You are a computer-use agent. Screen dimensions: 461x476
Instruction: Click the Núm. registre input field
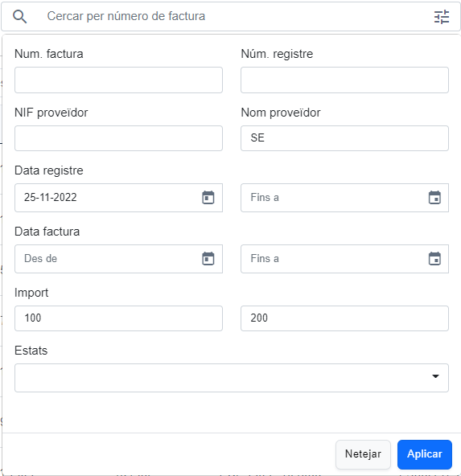pyautogui.click(x=344, y=80)
